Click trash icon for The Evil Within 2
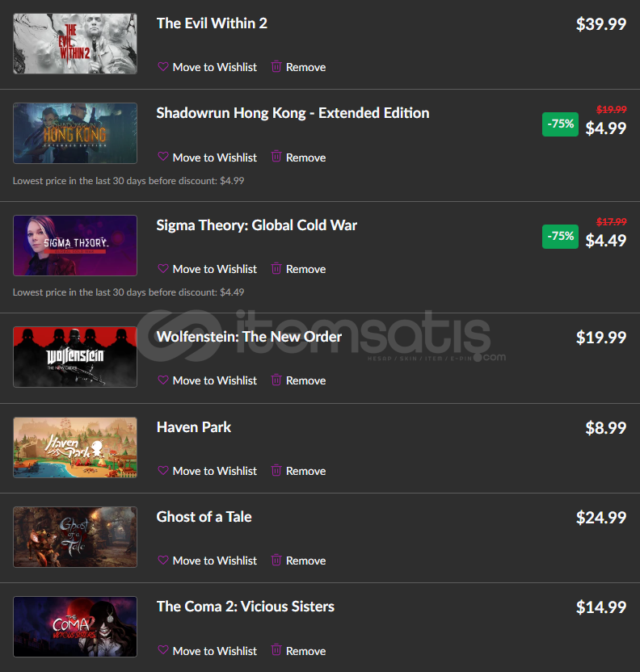 [276, 66]
